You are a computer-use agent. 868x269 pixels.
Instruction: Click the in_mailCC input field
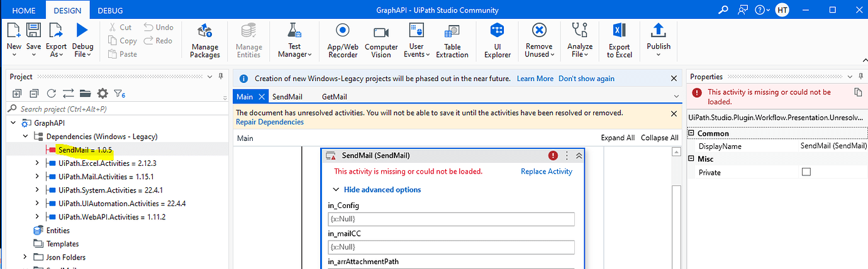[451, 247]
